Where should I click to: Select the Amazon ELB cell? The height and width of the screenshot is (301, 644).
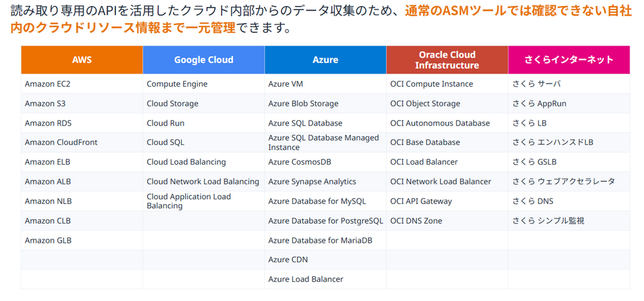pos(82,162)
